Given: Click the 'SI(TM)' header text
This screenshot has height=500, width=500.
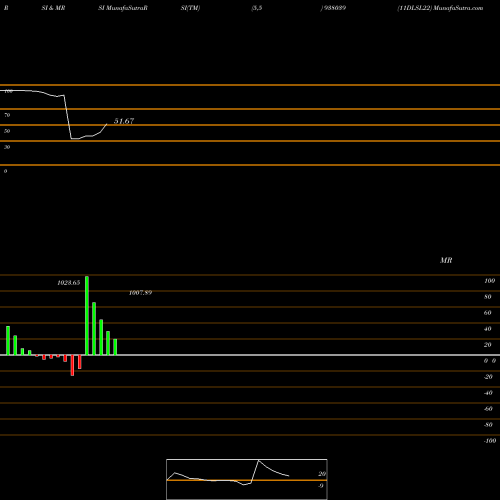Looking at the screenshot, I should point(190,8).
